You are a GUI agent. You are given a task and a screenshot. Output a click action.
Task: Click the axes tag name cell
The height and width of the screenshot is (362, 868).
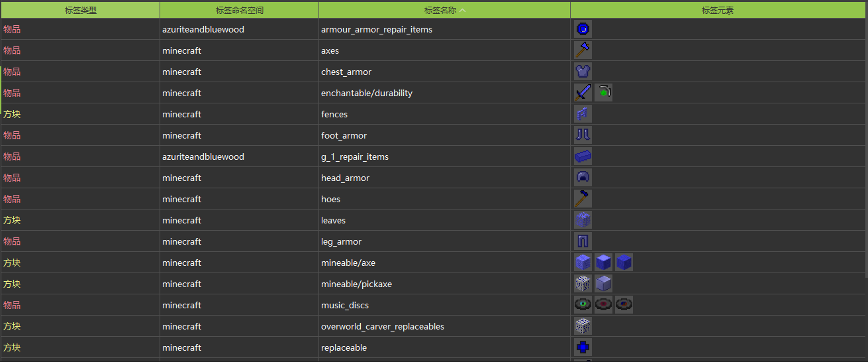pos(444,50)
